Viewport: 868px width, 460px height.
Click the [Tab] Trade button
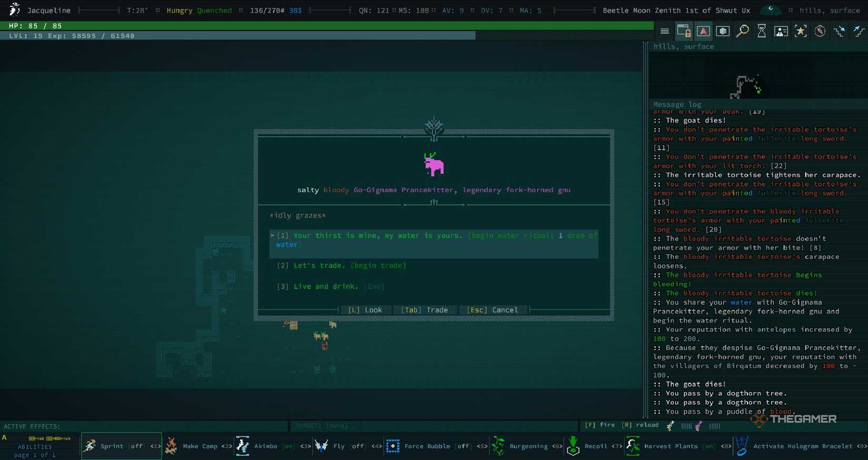(424, 310)
